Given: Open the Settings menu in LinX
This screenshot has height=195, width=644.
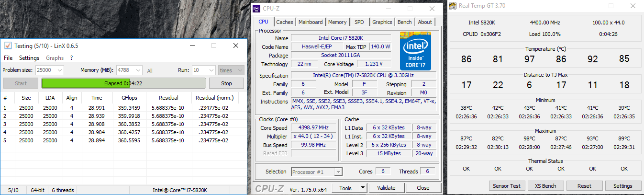Looking at the screenshot, I should coord(29,58).
